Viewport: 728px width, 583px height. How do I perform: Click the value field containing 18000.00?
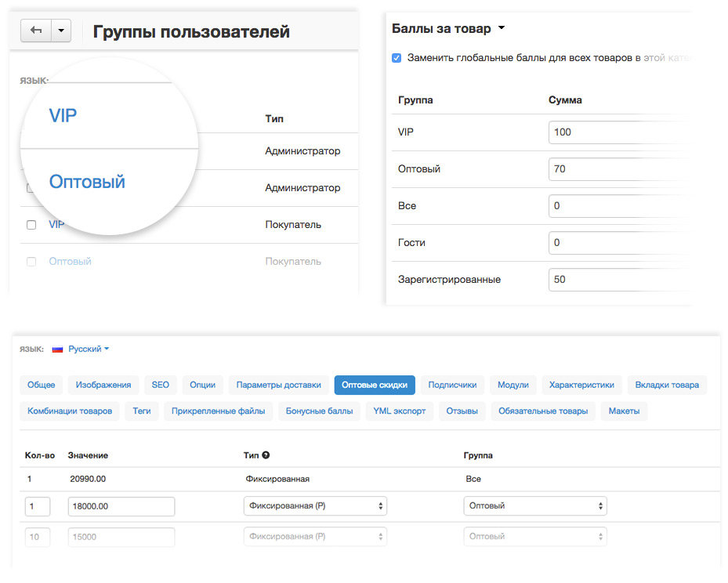tap(121, 506)
